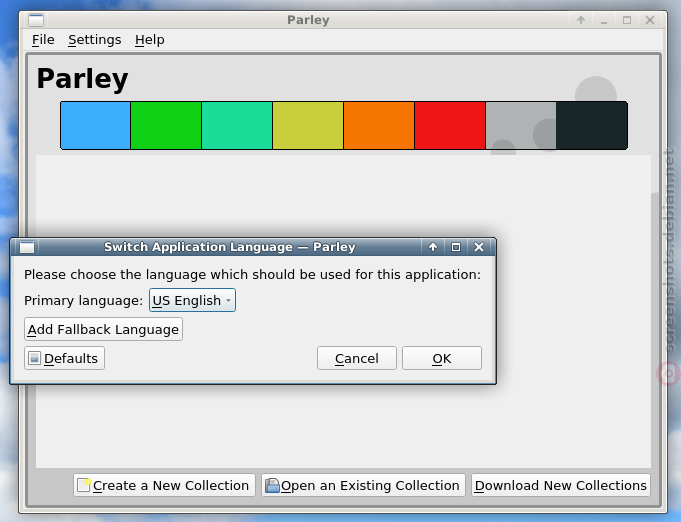Click the dialog window menu icon
The height and width of the screenshot is (522, 681).
(x=27, y=247)
